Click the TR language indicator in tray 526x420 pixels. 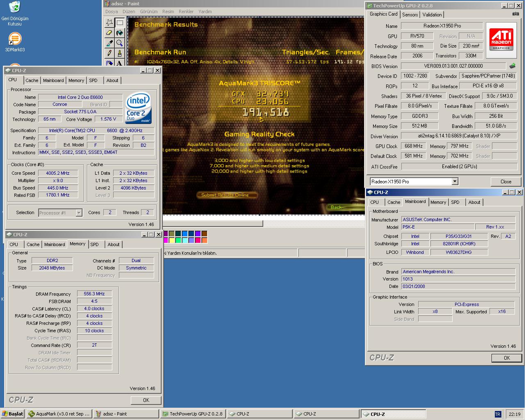click(x=498, y=414)
